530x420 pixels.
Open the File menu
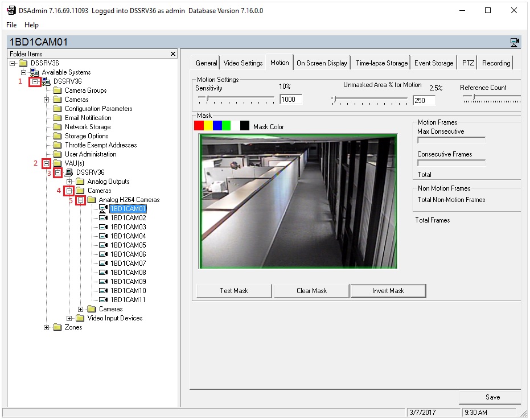(x=10, y=24)
